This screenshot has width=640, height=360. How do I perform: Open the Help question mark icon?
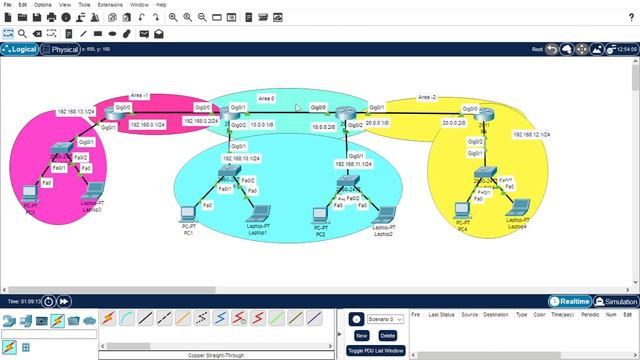pos(631,18)
